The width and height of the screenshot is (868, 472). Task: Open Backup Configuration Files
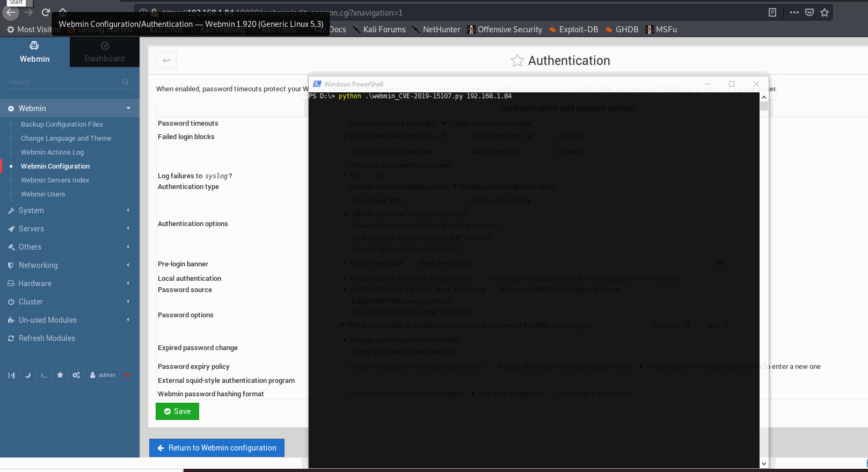click(62, 124)
